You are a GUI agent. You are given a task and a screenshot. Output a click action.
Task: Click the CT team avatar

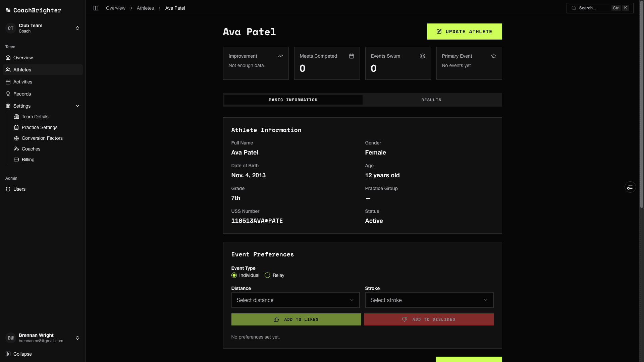(11, 28)
